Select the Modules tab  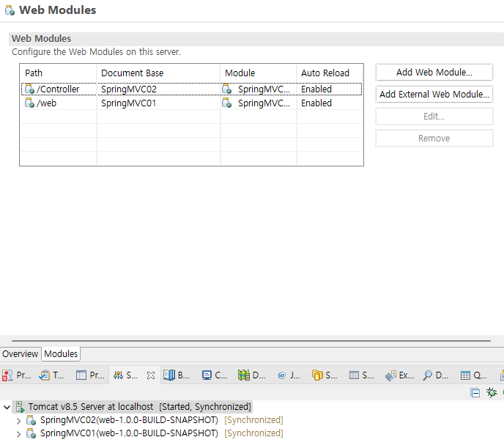[61, 353]
